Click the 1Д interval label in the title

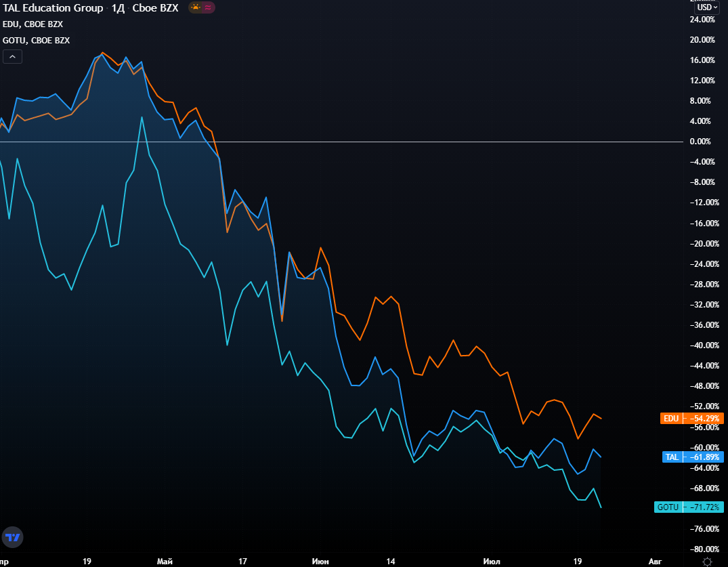coord(118,8)
